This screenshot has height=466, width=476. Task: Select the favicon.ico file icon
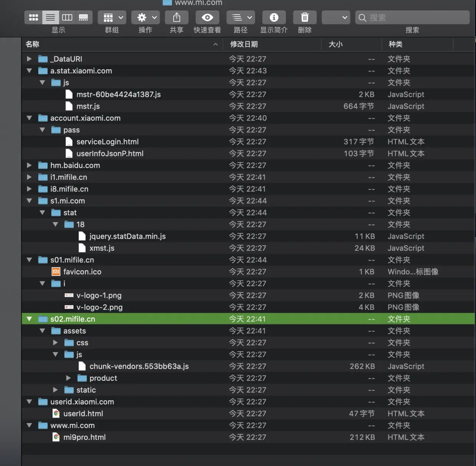coord(56,272)
